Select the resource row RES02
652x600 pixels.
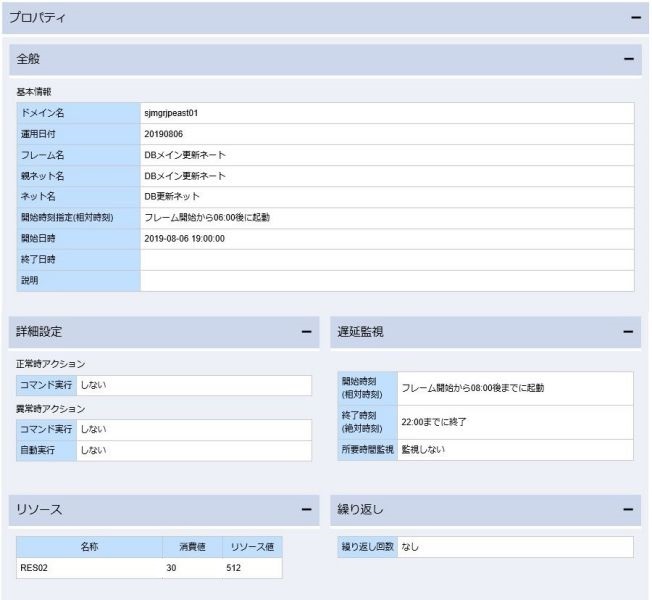149,568
